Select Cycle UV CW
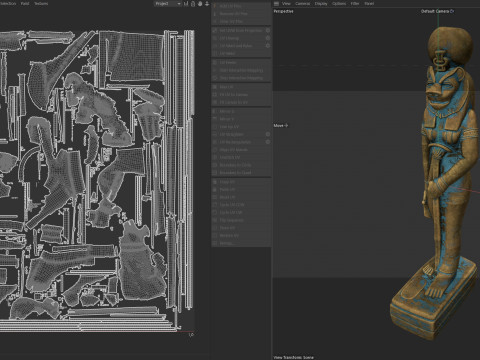The width and height of the screenshot is (480, 360). point(241,212)
